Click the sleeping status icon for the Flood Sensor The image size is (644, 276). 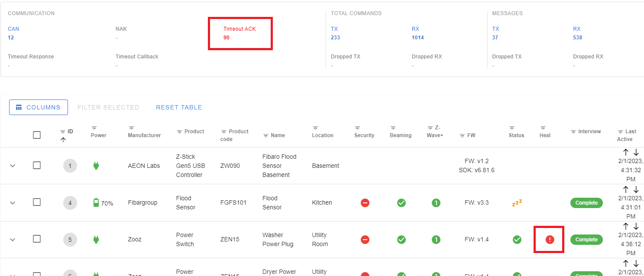point(516,202)
